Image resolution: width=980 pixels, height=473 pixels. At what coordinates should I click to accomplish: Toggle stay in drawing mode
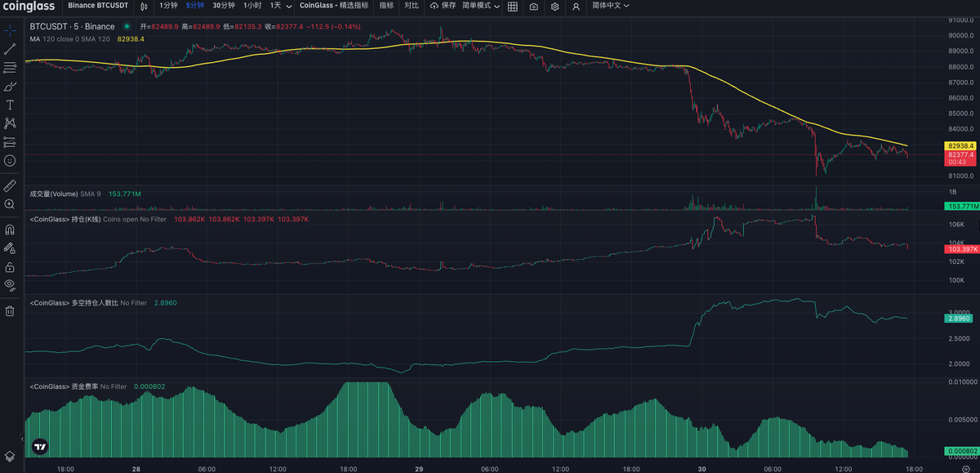coord(10,248)
